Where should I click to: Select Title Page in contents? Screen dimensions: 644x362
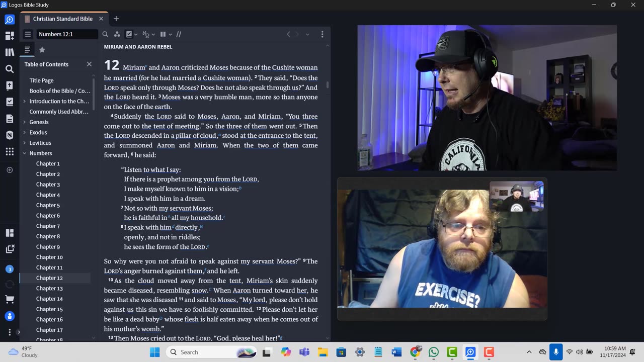click(x=41, y=80)
